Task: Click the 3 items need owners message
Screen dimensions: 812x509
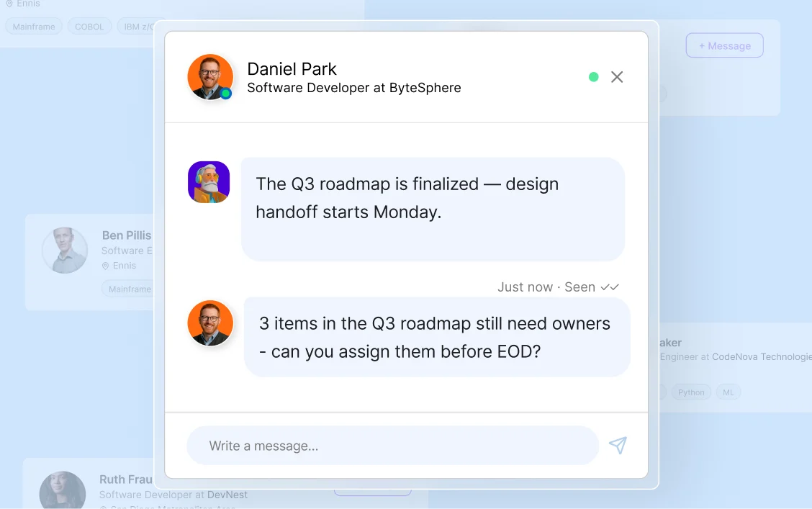Action: tap(437, 337)
